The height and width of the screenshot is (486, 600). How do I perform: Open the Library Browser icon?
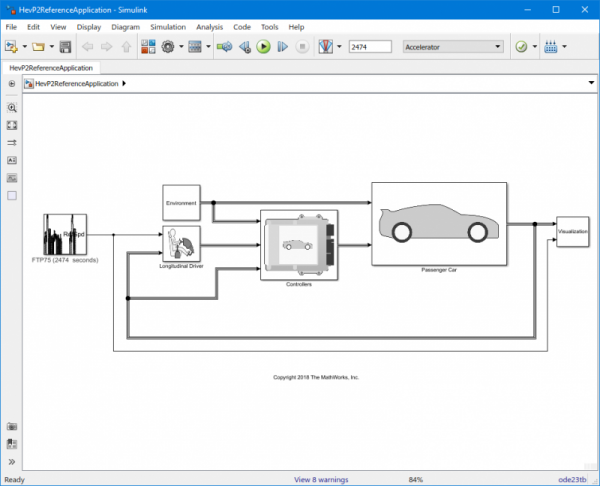[147, 46]
